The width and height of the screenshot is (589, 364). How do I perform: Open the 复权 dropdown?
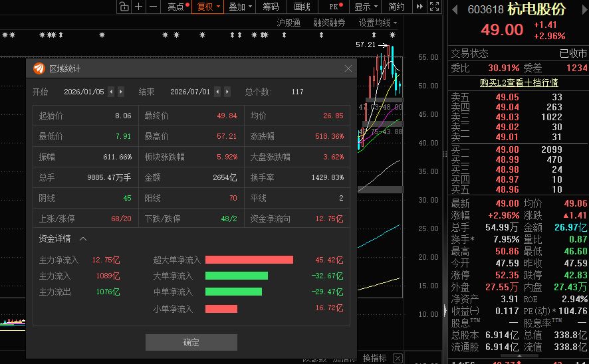coord(208,7)
